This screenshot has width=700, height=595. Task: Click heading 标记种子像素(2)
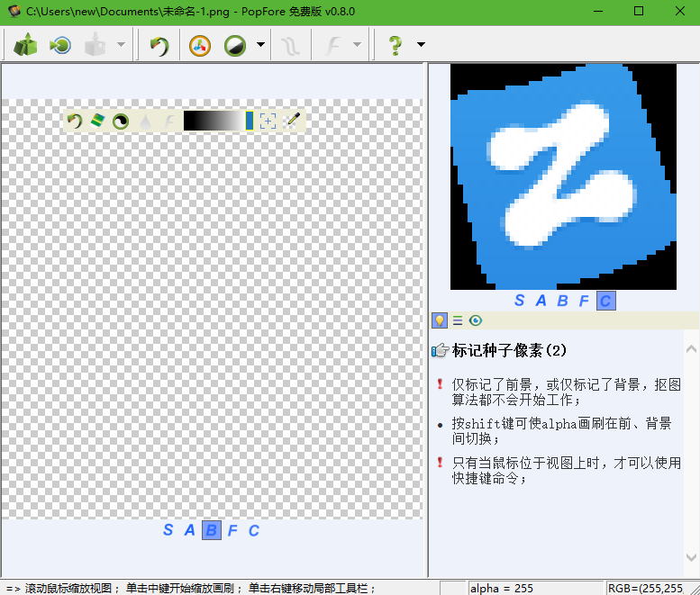coord(509,350)
